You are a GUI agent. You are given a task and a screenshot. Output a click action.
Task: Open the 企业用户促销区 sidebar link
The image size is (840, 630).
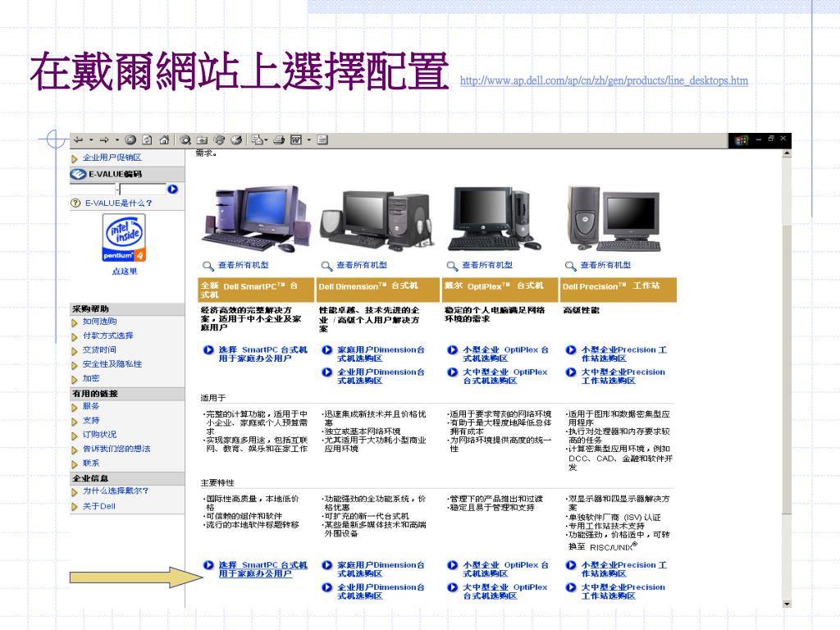[112, 157]
